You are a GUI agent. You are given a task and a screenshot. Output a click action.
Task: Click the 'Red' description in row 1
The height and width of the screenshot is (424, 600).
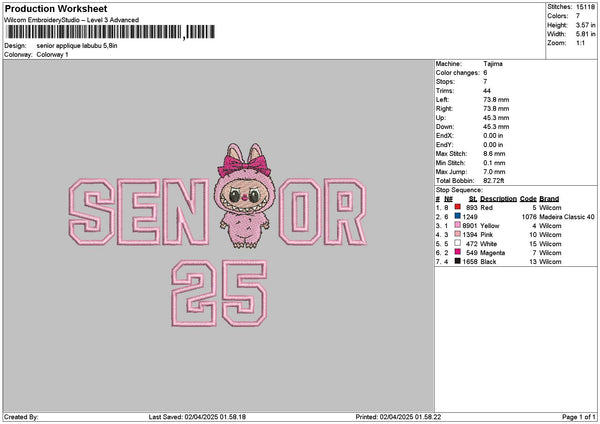coord(486,207)
